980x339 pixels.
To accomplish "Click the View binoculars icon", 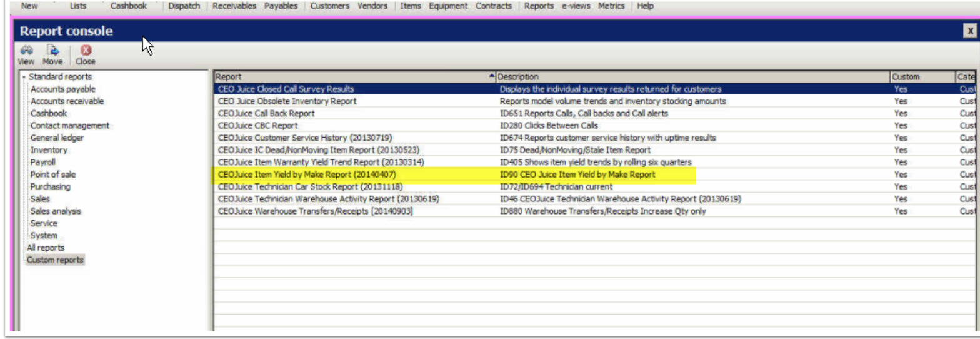I will pyautogui.click(x=26, y=51).
